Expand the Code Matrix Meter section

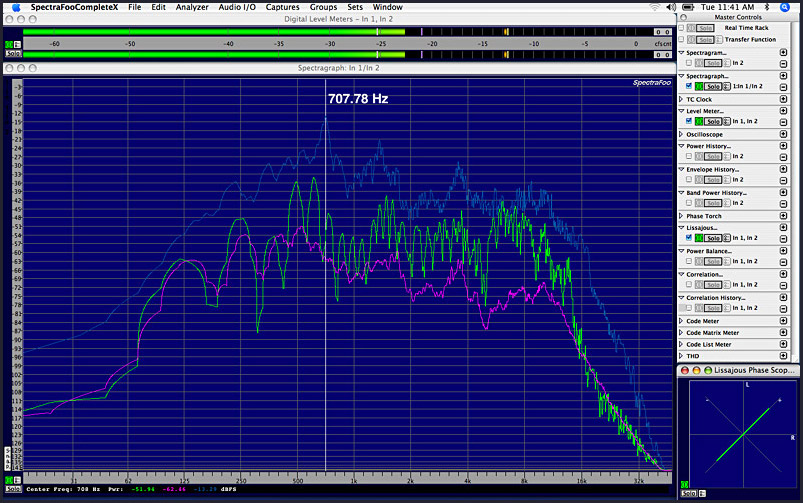pos(681,332)
